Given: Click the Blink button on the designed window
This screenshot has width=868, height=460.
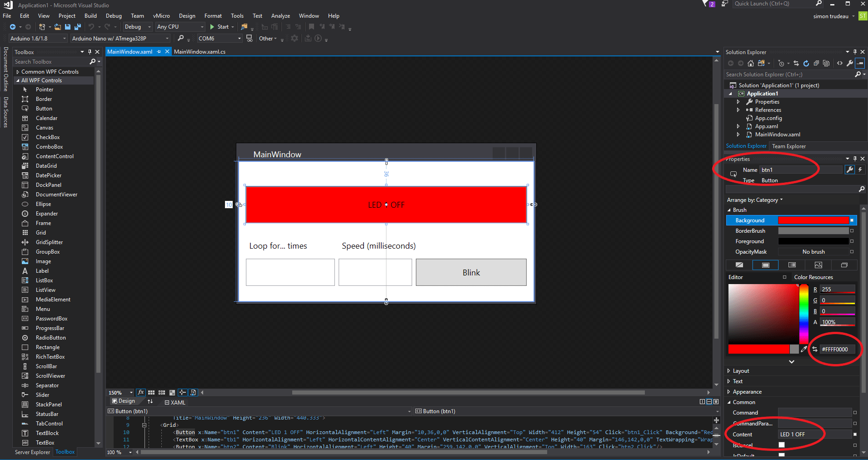Looking at the screenshot, I should (471, 272).
